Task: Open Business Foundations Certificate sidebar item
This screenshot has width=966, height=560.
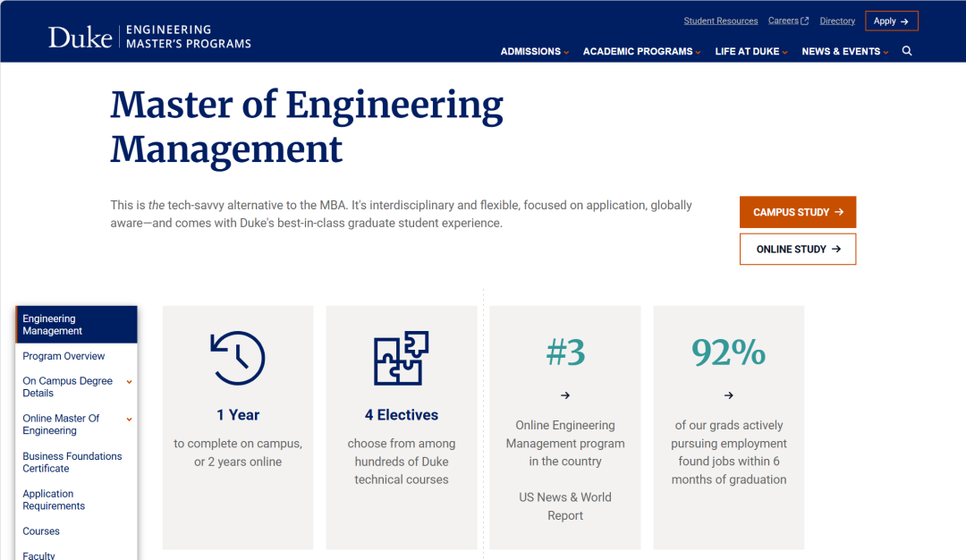Action: point(72,462)
